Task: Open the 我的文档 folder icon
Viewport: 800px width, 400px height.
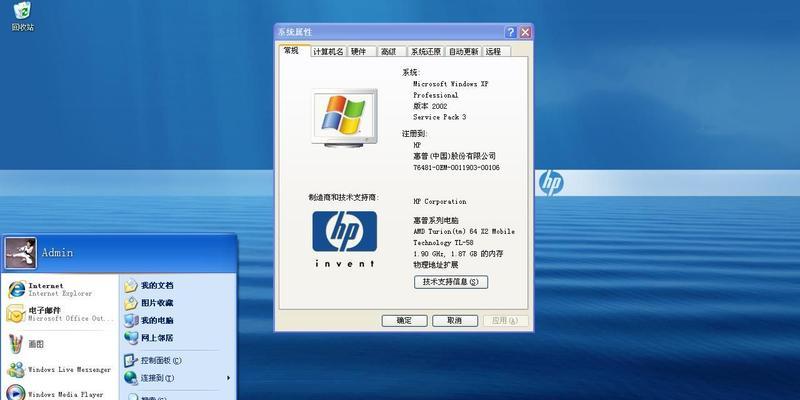Action: pos(131,286)
